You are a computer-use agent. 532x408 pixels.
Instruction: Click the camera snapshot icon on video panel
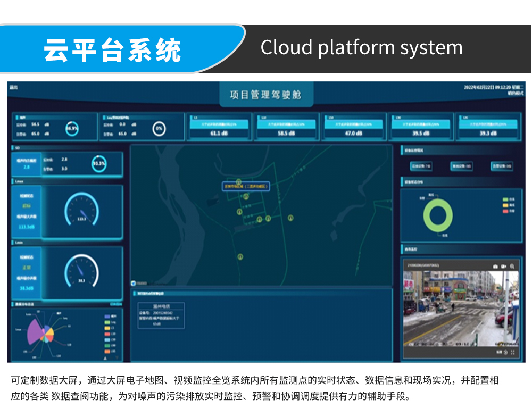click(495, 266)
